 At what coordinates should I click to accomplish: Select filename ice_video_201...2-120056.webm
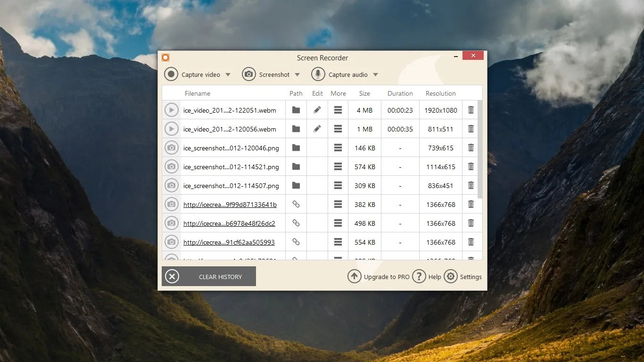[230, 129]
